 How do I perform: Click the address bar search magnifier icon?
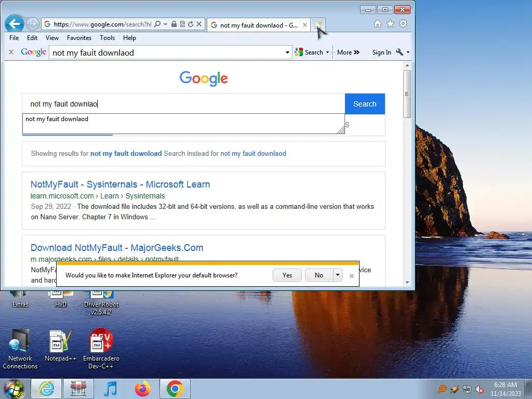click(157, 24)
